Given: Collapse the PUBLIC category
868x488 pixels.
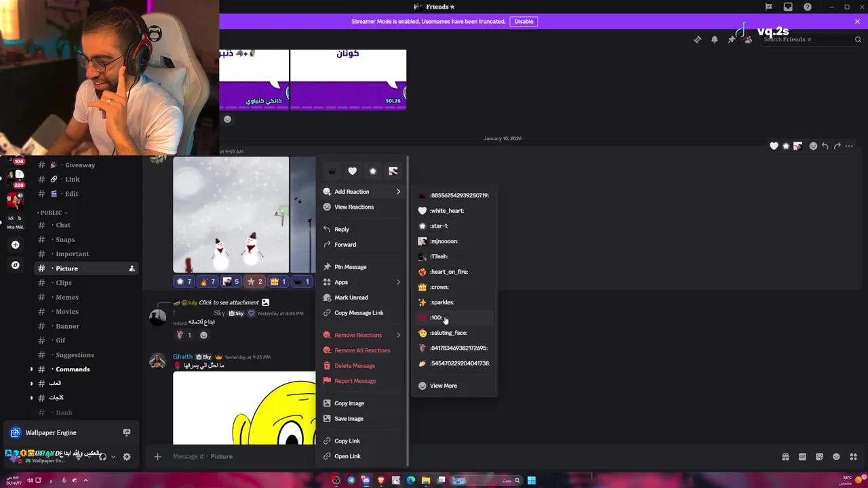Looking at the screenshot, I should pos(52,212).
